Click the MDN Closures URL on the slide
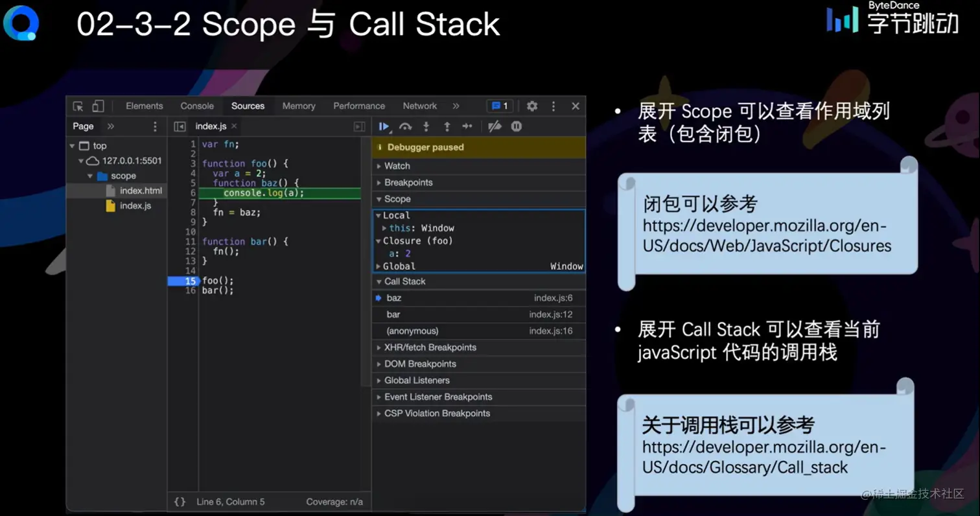 pyautogui.click(x=767, y=236)
